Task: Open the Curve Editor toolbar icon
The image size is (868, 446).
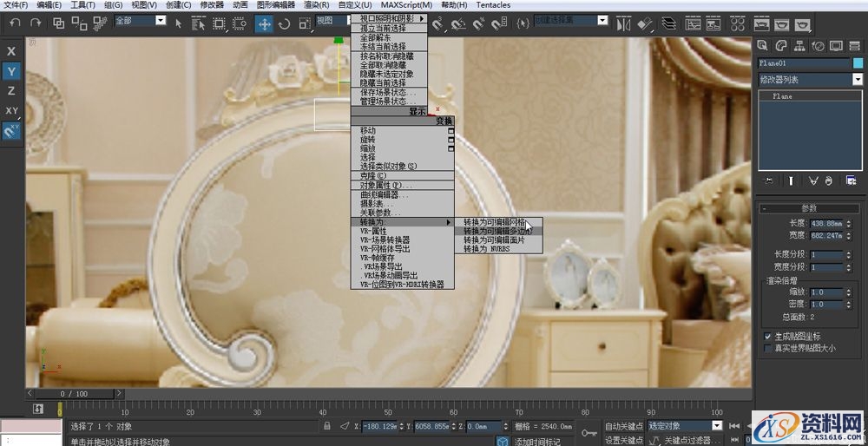Action: tap(693, 23)
